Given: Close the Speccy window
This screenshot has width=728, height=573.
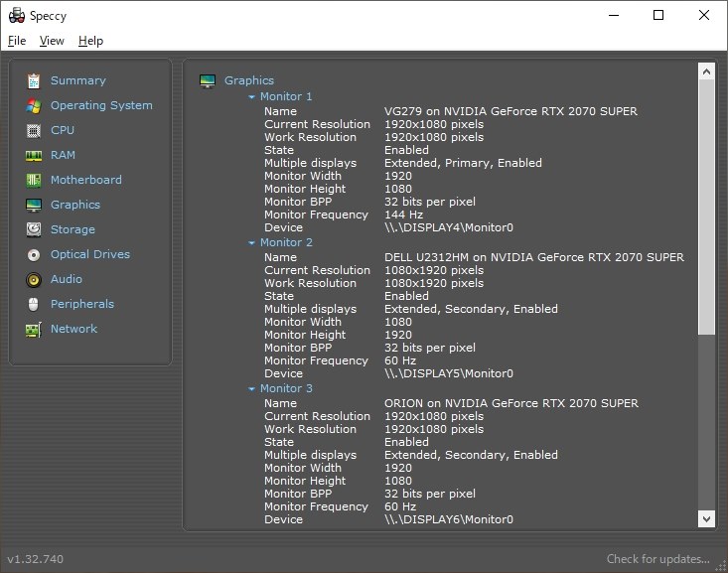Looking at the screenshot, I should tap(704, 15).
